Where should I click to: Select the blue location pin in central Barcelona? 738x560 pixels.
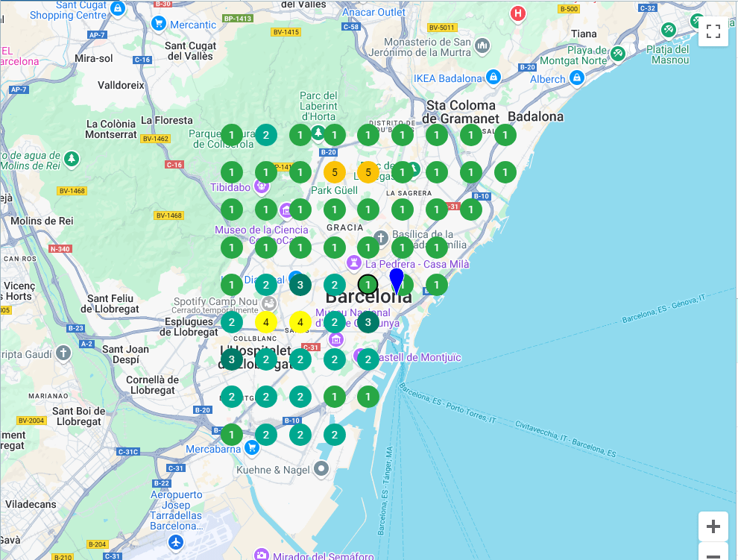click(x=396, y=281)
